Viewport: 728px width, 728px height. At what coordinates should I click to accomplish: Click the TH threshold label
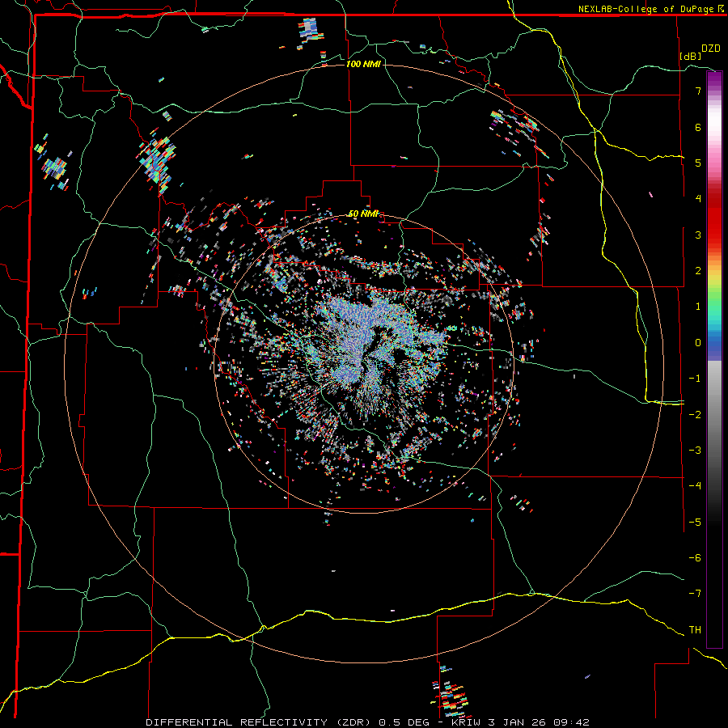695,629
